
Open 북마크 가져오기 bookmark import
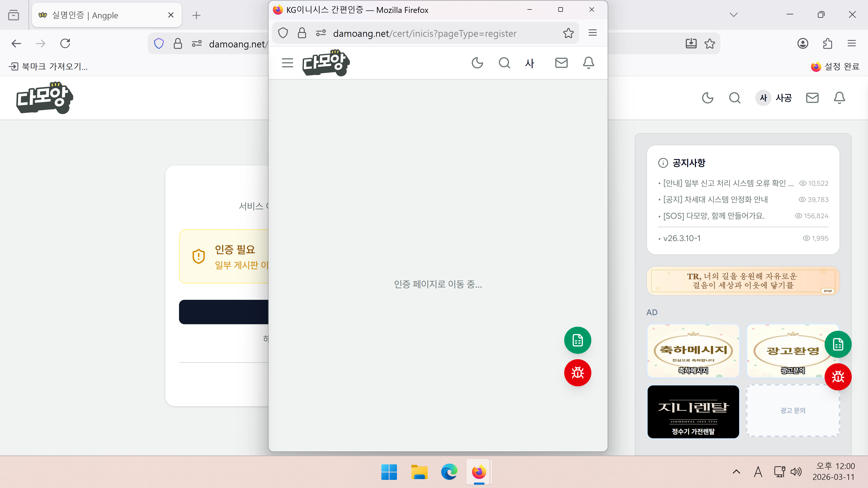coord(48,66)
